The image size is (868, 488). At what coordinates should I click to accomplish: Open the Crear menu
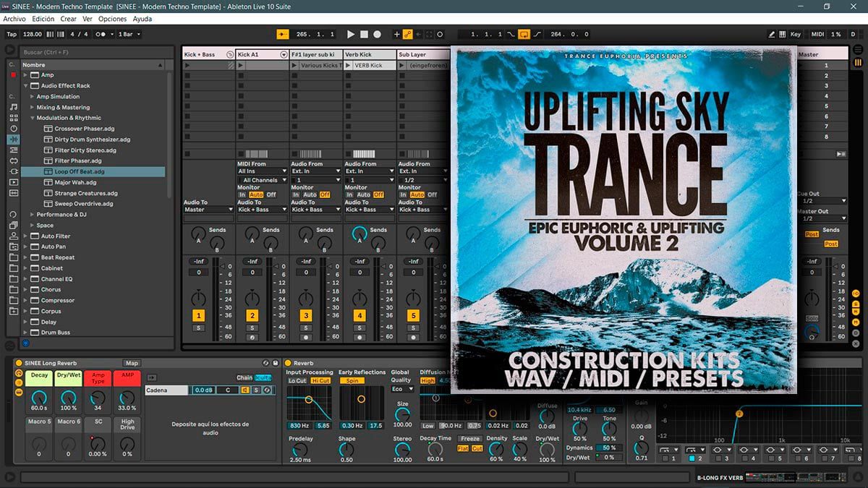tap(68, 19)
